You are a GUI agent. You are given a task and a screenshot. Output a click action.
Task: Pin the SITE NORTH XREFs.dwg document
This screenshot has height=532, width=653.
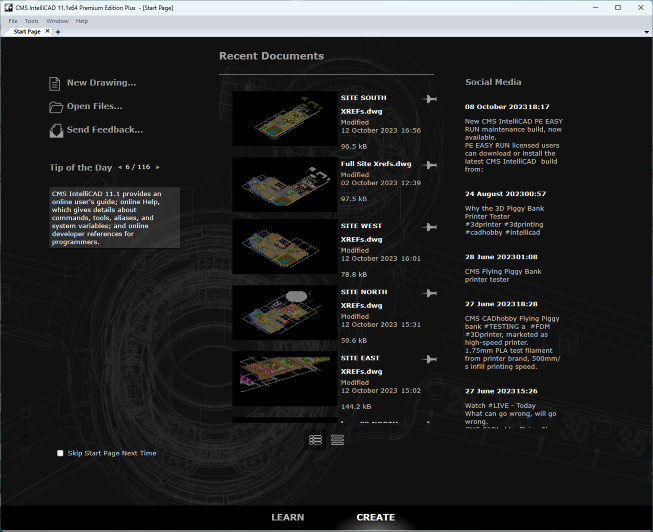click(430, 293)
